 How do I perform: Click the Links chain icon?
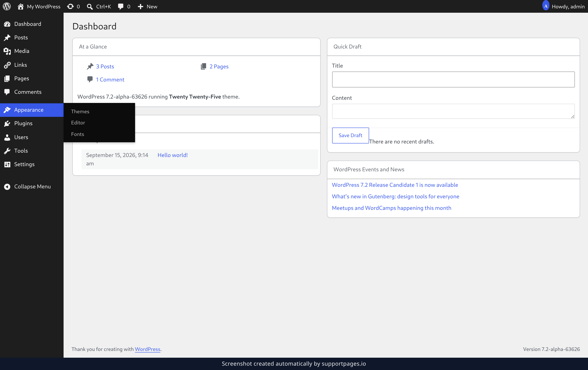click(x=7, y=65)
